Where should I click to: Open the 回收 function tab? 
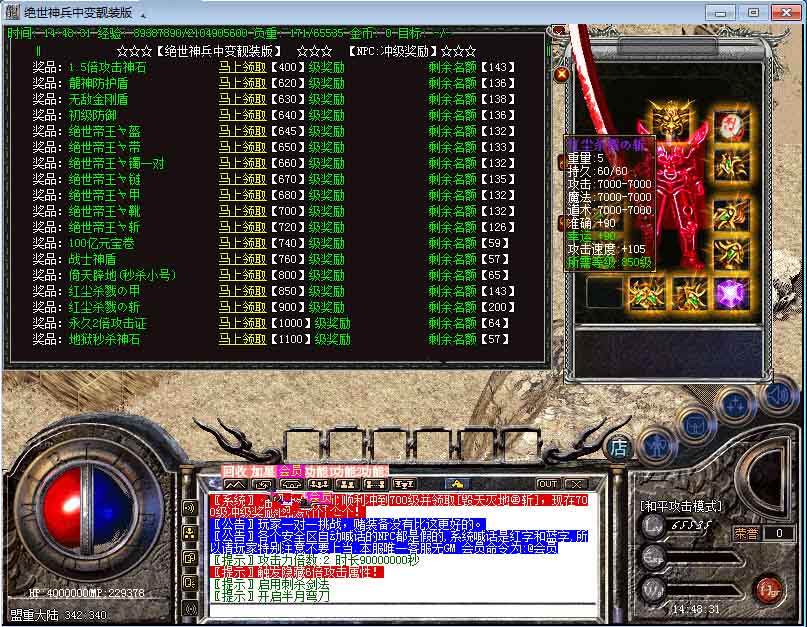pyautogui.click(x=235, y=472)
